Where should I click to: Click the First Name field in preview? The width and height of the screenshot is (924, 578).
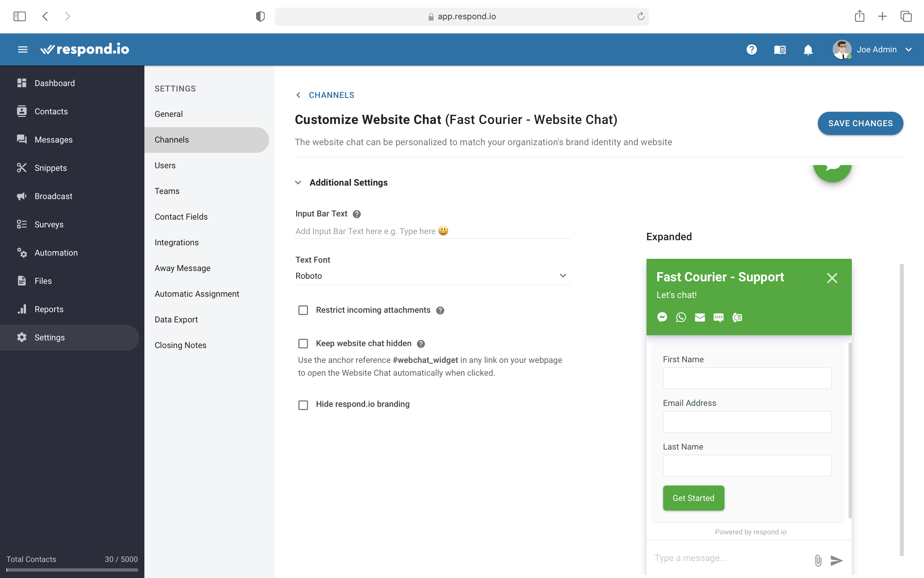tap(747, 379)
